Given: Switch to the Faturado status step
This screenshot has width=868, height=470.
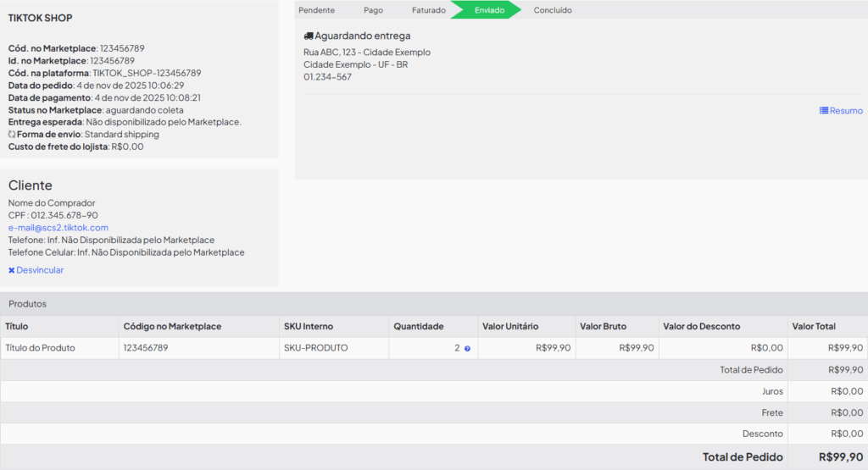Looking at the screenshot, I should (x=428, y=10).
